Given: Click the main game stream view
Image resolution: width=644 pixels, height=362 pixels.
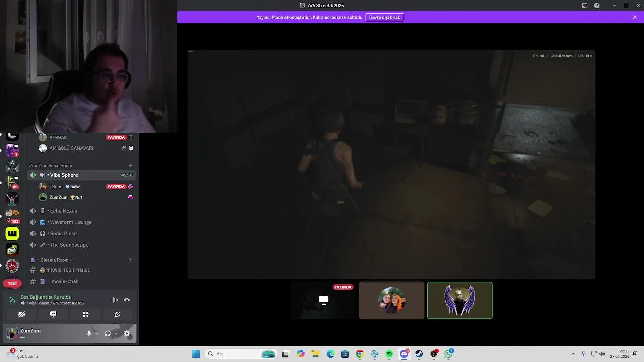Looking at the screenshot, I should [x=391, y=164].
